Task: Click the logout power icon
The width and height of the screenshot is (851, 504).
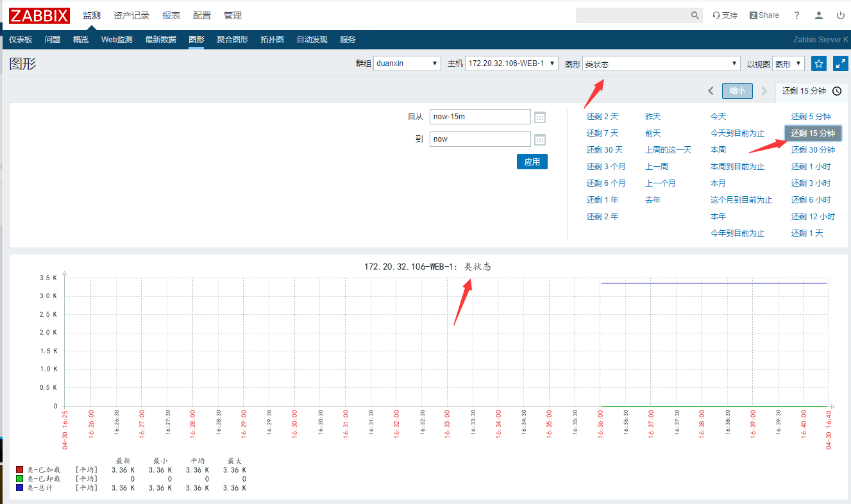Action: click(x=841, y=15)
